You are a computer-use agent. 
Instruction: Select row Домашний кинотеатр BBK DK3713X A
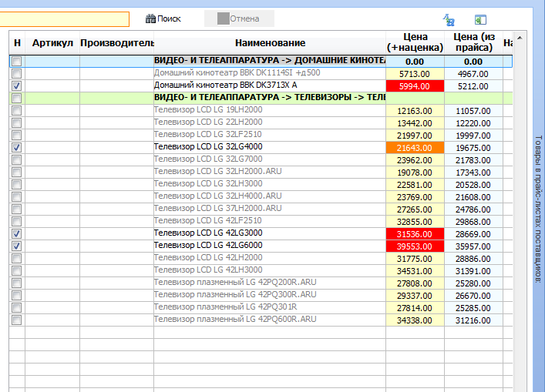[x=261, y=85]
